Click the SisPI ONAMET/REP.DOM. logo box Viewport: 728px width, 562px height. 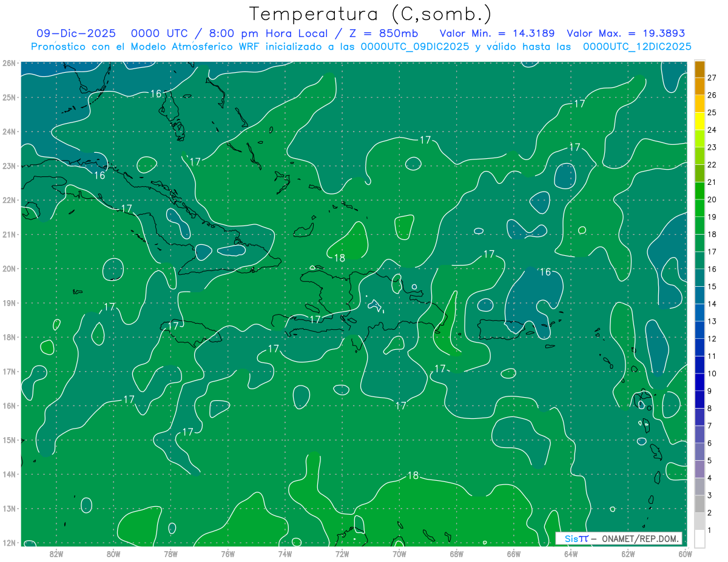coord(619,538)
